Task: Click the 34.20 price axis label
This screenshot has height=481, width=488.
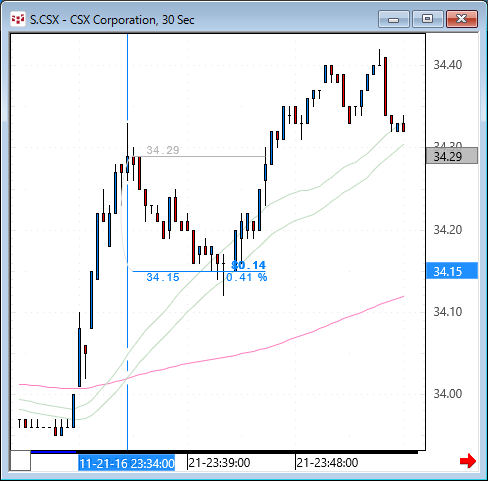Action: (x=448, y=230)
